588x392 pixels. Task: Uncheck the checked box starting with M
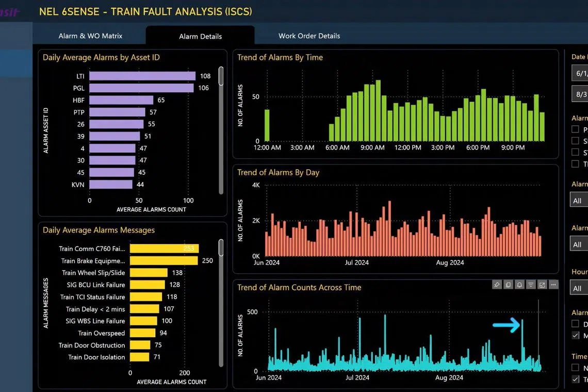coord(575,335)
